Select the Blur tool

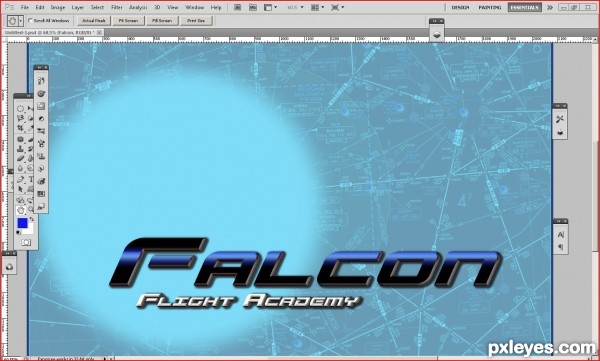pos(20,168)
